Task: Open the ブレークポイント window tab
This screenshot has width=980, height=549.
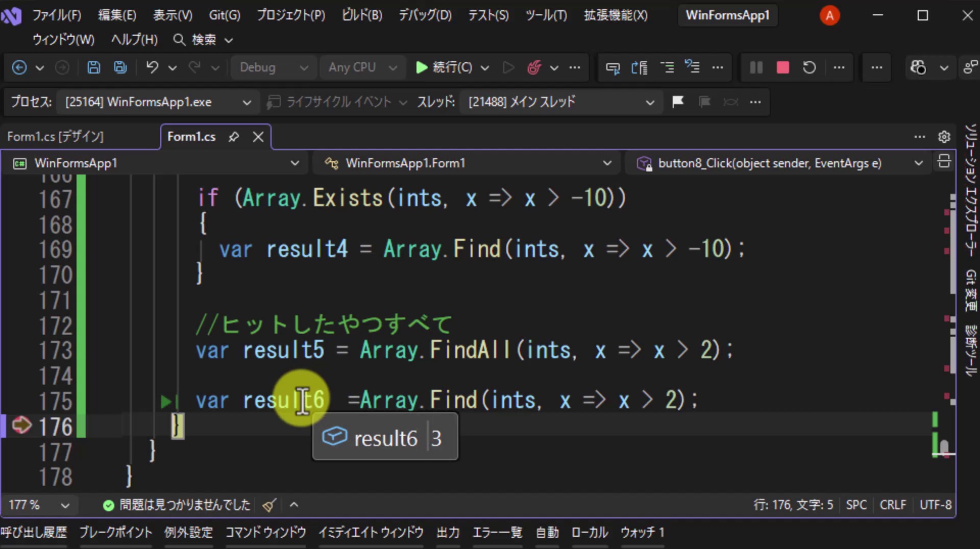Action: click(x=116, y=533)
